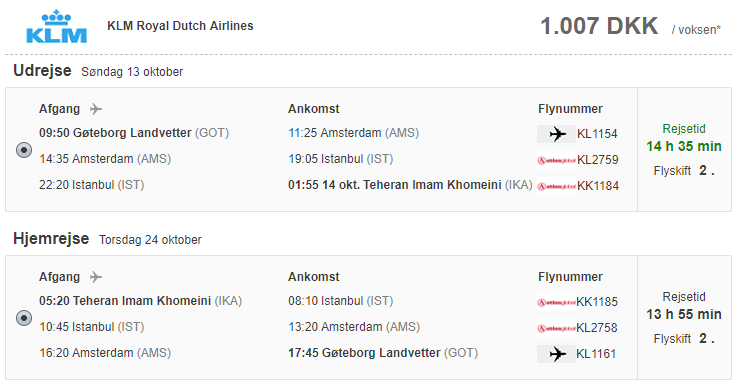
Task: Click the AtlasGlobal logo beside KL2758
Action: click(x=557, y=328)
